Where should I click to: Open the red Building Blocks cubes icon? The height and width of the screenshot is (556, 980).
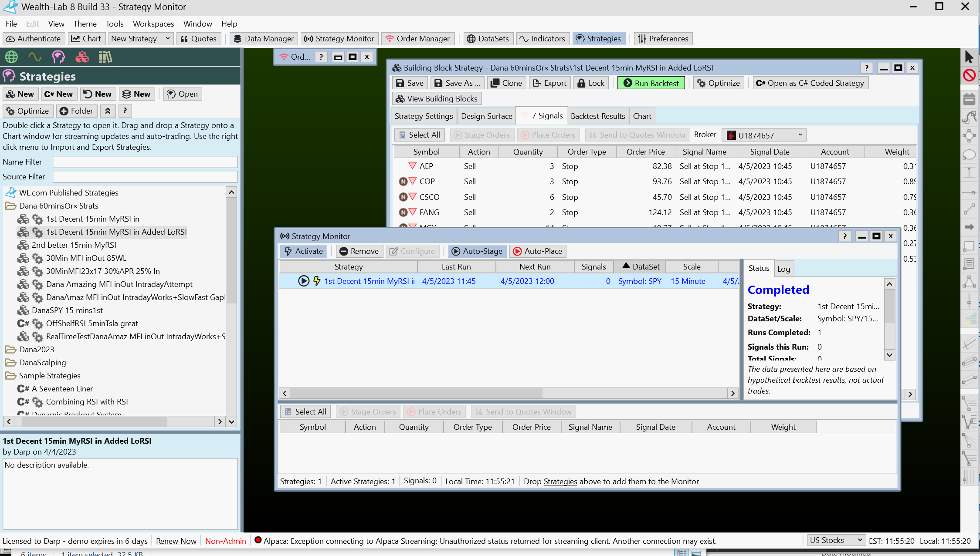click(x=82, y=57)
